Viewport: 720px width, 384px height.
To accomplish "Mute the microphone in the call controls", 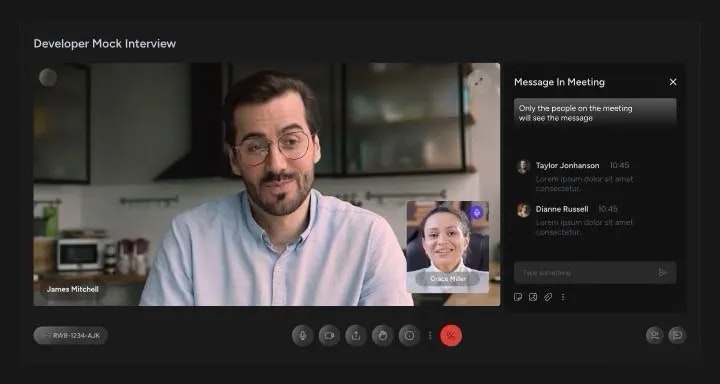I will click(303, 336).
